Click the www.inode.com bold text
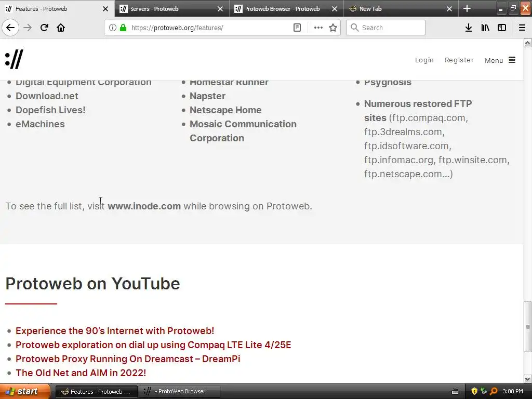The image size is (532, 399). pos(144,206)
